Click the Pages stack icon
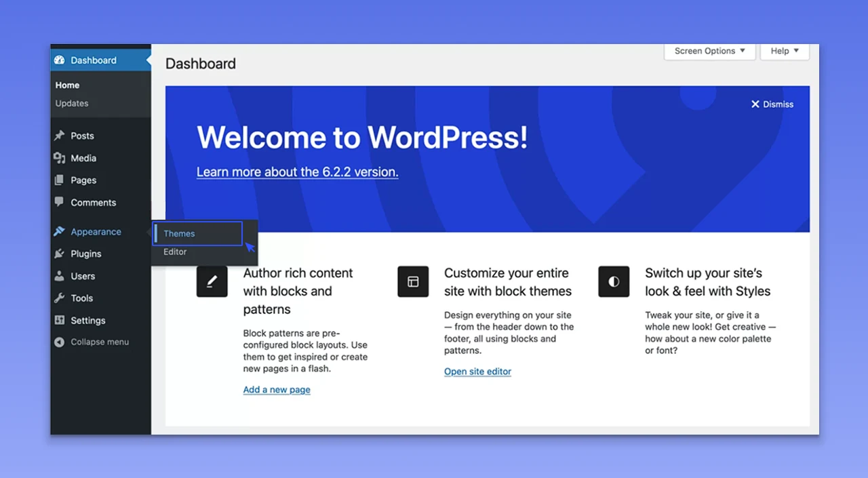This screenshot has height=478, width=868. click(60, 180)
